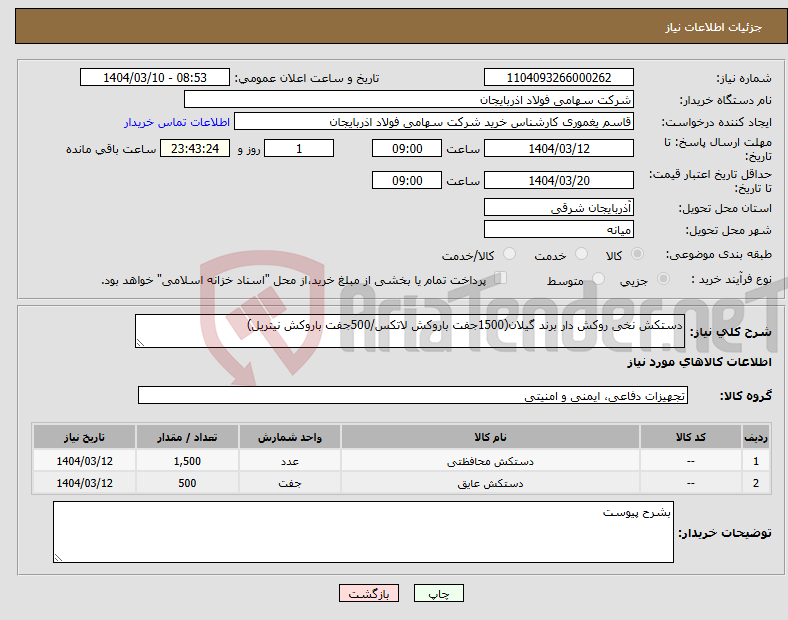Image resolution: width=788 pixels, height=620 pixels.
Task: Click the need date in دستکش محافظتی row
Action: [84, 461]
